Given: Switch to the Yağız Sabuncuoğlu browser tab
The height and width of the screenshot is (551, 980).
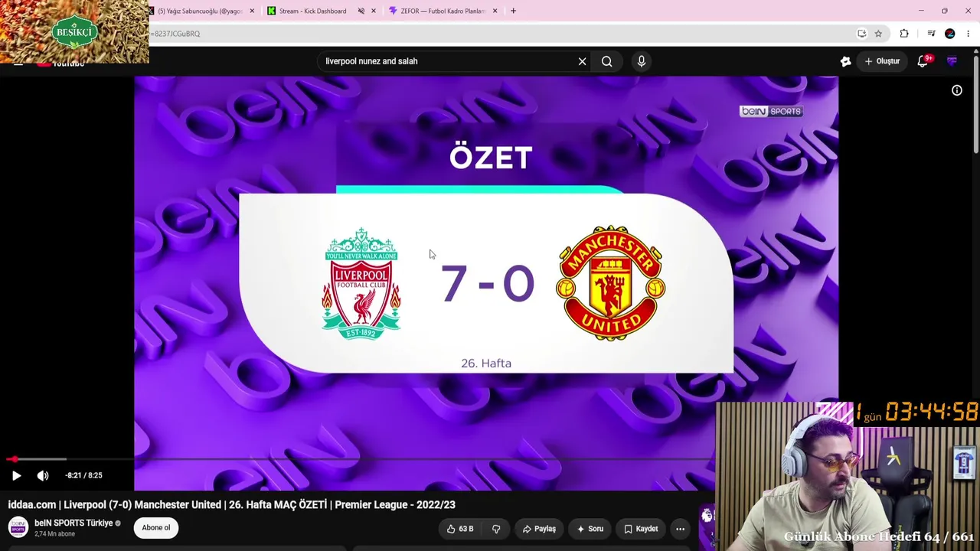Looking at the screenshot, I should pos(199,11).
